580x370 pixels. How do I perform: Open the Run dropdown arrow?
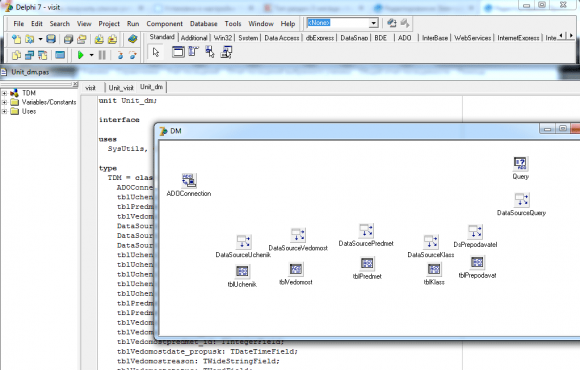[91, 55]
